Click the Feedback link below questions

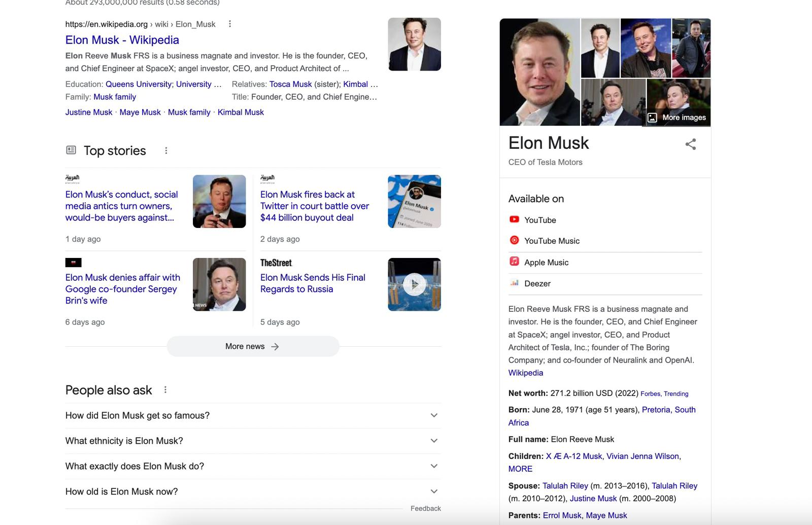click(x=425, y=508)
